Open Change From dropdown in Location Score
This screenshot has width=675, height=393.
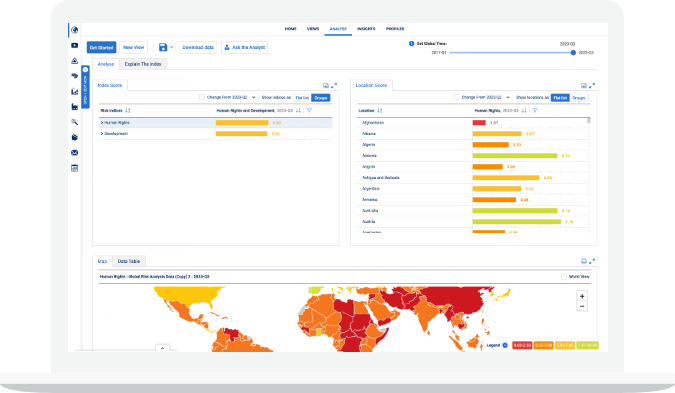[x=508, y=97]
